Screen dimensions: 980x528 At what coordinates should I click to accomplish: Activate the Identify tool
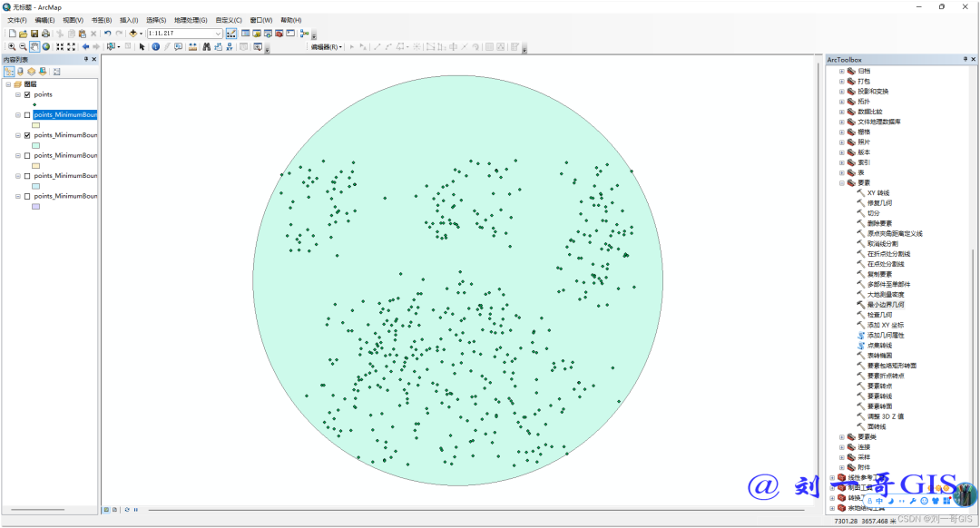coord(156,47)
